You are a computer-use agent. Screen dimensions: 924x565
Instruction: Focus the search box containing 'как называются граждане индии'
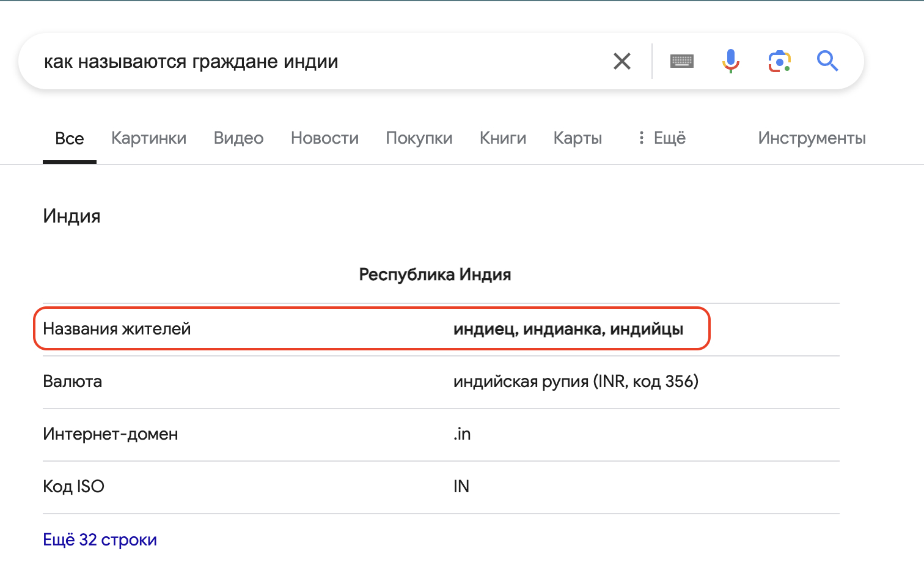click(x=306, y=61)
